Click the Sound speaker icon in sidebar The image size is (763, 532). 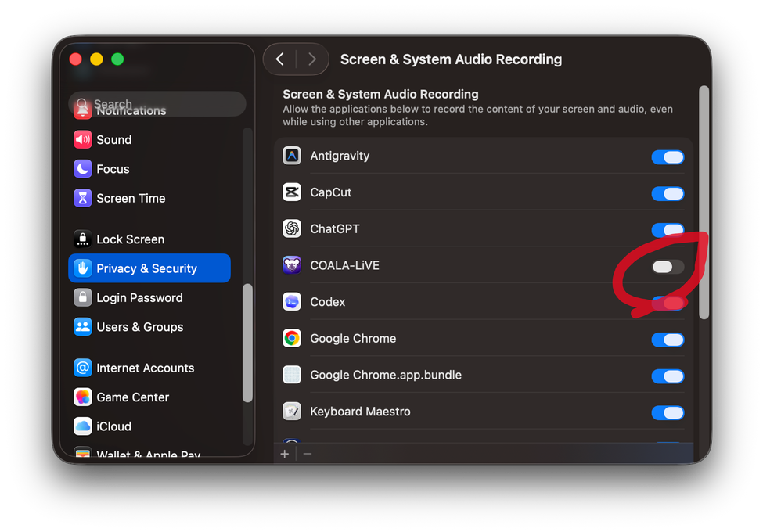(x=82, y=139)
